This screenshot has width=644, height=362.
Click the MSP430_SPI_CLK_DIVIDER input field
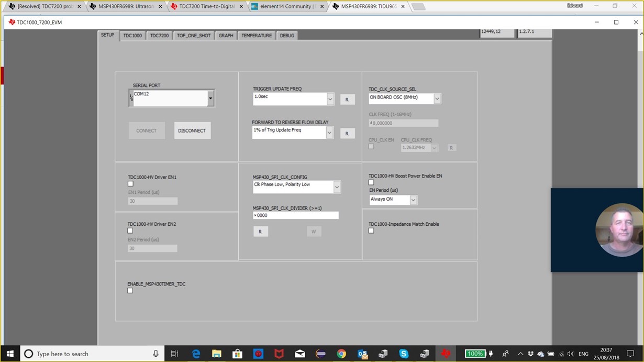pyautogui.click(x=295, y=215)
